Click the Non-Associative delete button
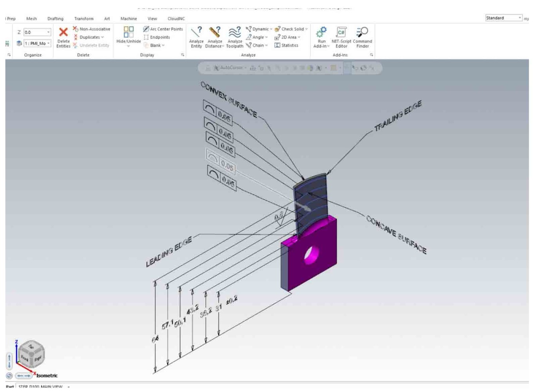The image size is (542, 392). pyautogui.click(x=92, y=29)
